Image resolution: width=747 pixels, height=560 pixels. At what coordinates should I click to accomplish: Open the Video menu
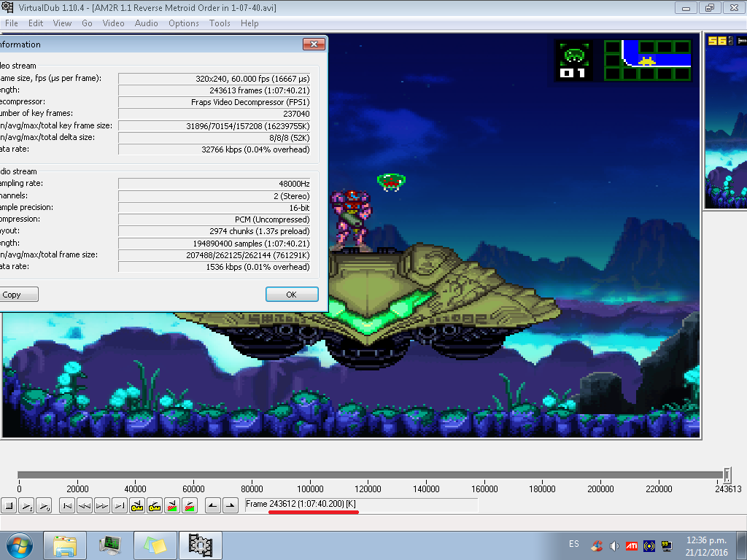(x=113, y=23)
